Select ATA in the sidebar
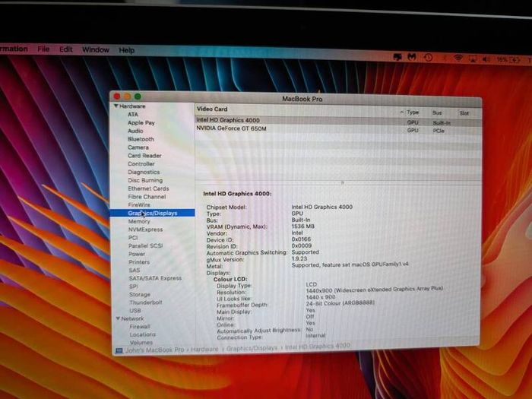This screenshot has width=532, height=399. click(x=133, y=114)
